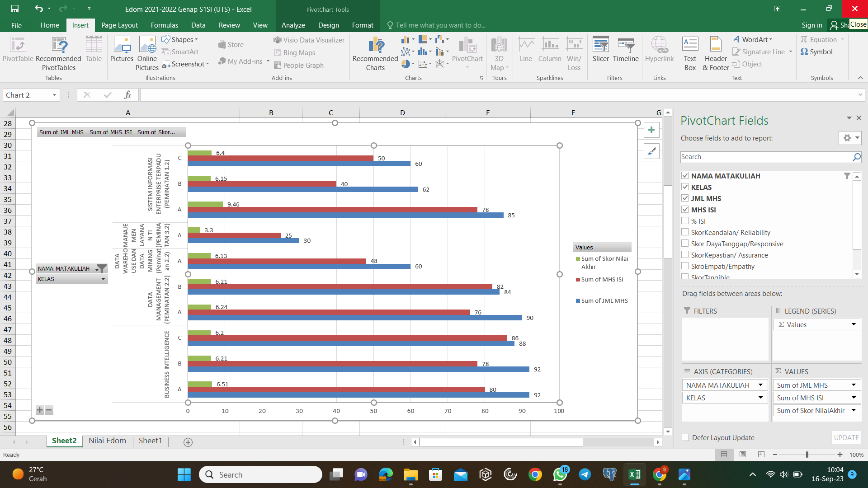Expand Sum of JML MHS value dropdown
Viewport: 868px width, 488px height.
[x=854, y=385]
